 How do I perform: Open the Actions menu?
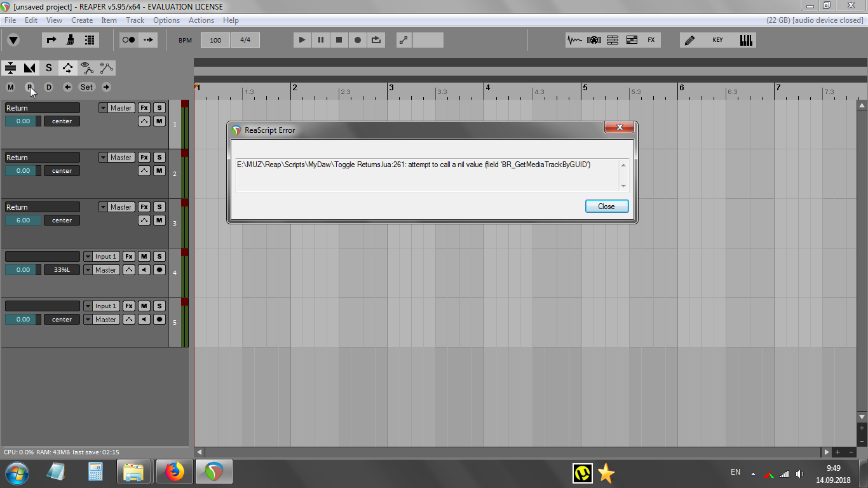[x=201, y=20]
